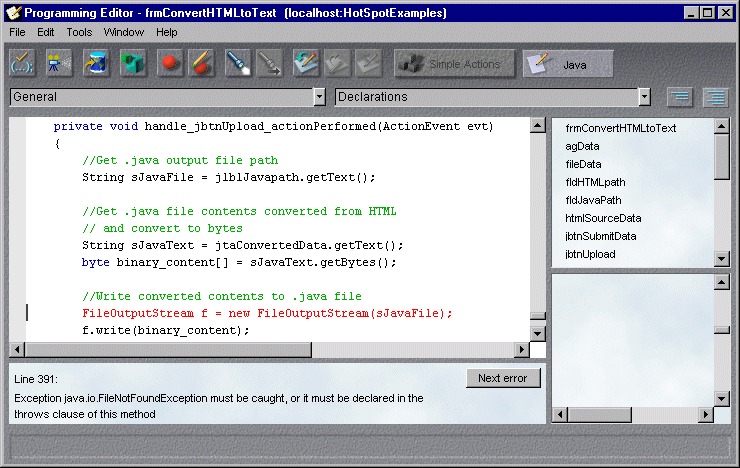Viewport: 740px width, 468px height.
Task: Click the Next error button
Action: click(x=503, y=378)
